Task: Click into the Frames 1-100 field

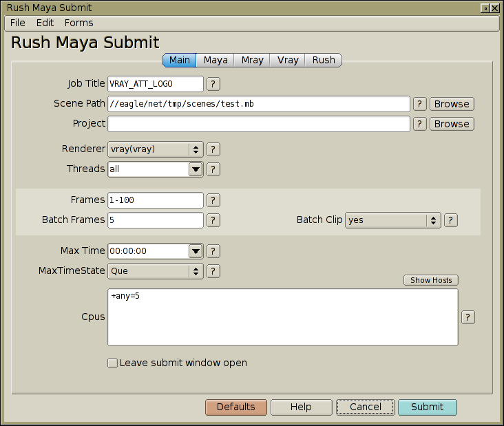Action: [x=155, y=200]
